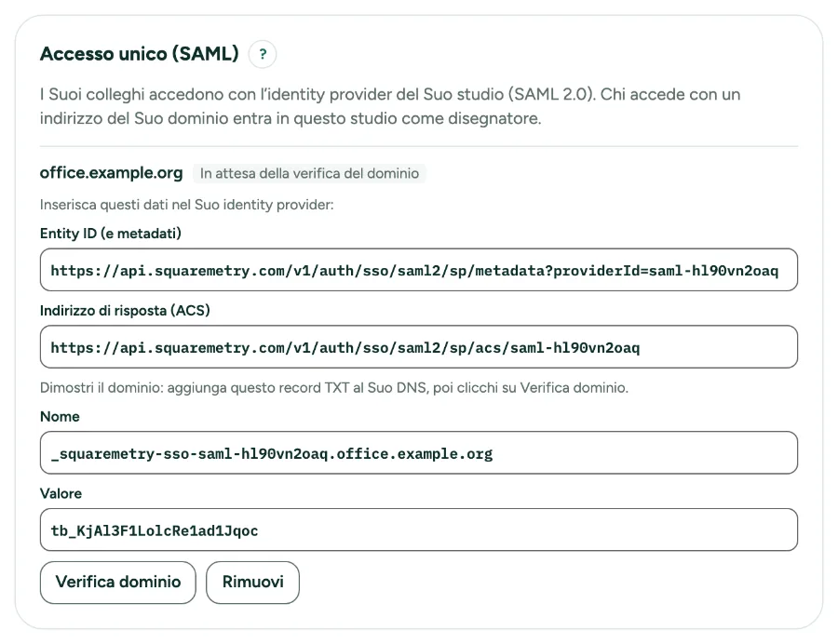Click the 'Valore' field label

click(61, 493)
